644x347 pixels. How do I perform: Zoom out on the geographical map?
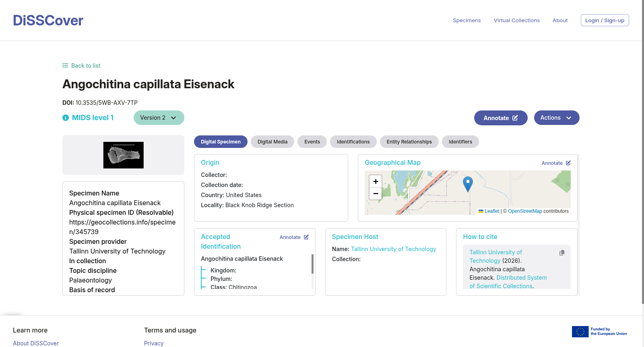376,194
